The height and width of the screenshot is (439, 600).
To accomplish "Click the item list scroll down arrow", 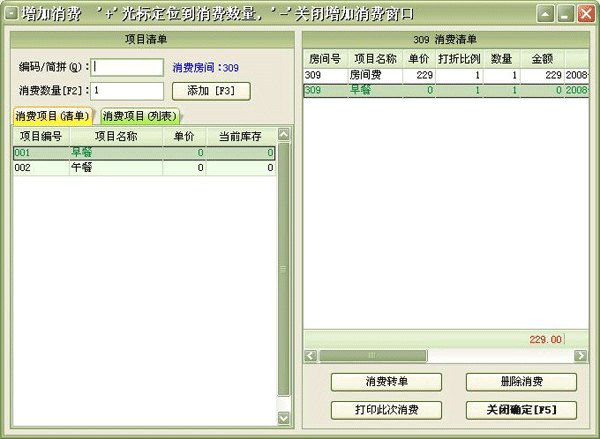I will (283, 417).
